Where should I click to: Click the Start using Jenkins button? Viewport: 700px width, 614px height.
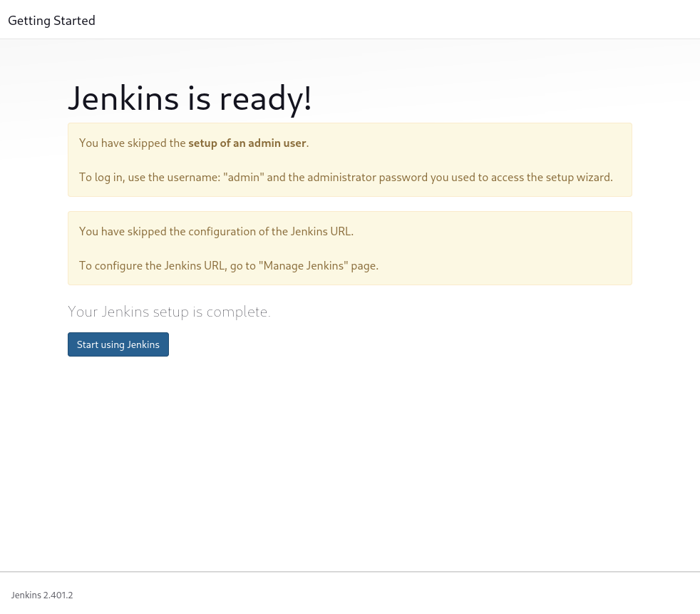[118, 344]
